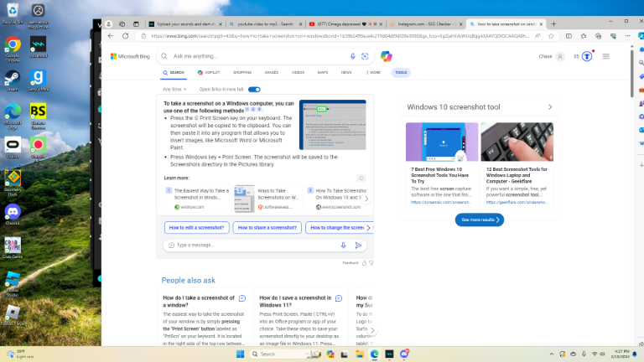Show more suggested question chips arrow
This screenshot has width=644, height=362.
pyautogui.click(x=368, y=228)
